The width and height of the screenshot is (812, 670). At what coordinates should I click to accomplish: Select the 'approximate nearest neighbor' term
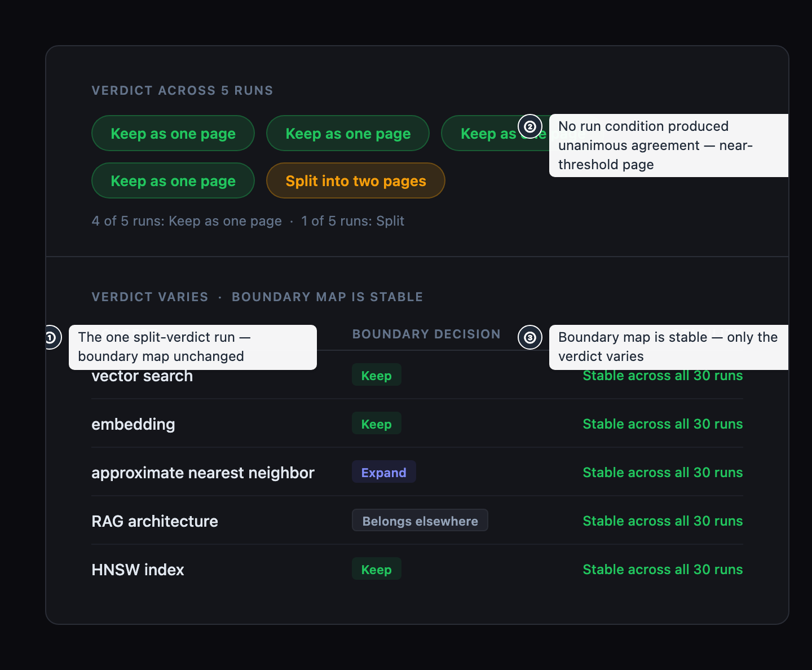click(203, 473)
